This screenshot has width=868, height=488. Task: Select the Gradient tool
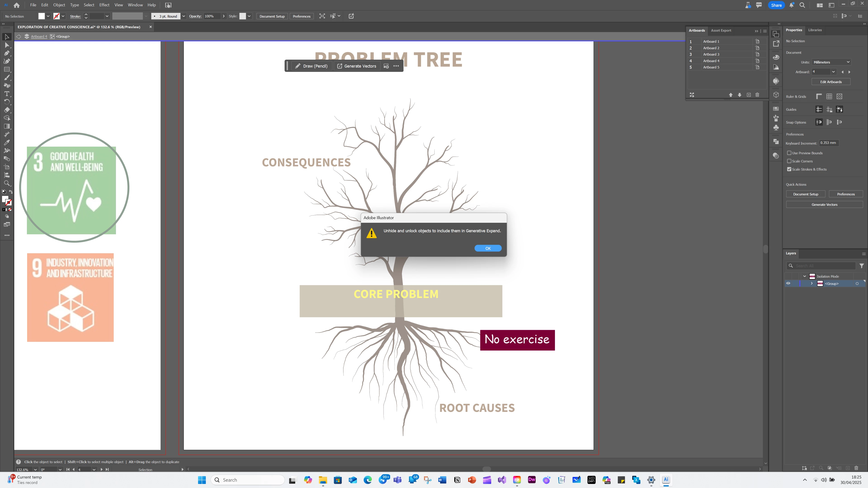point(7,126)
